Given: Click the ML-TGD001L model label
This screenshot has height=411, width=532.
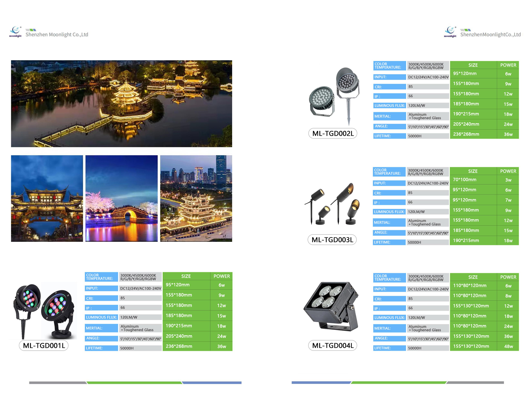Looking at the screenshot, I should (x=44, y=346).
